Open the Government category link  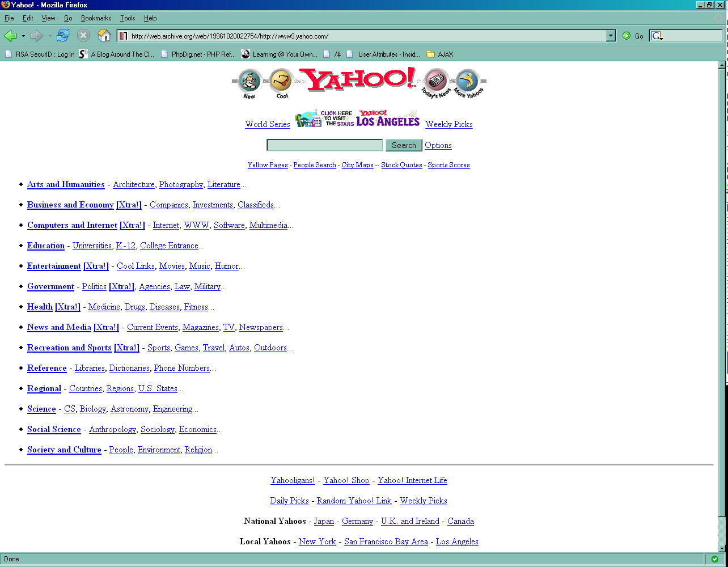(50, 286)
